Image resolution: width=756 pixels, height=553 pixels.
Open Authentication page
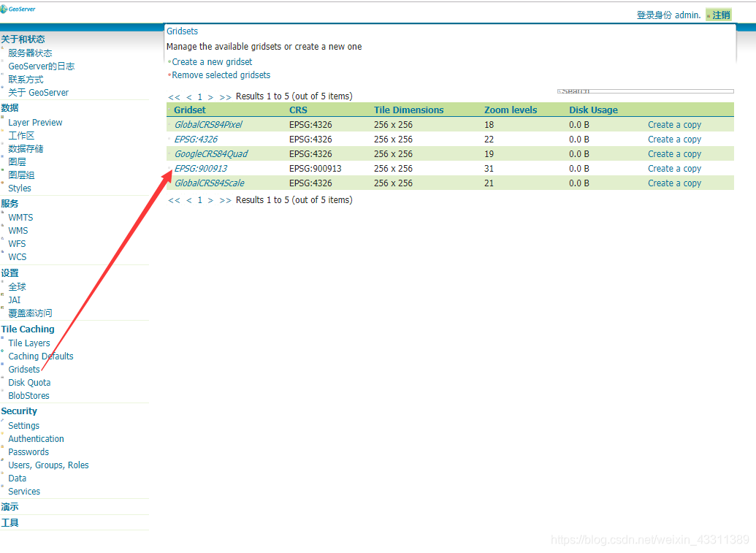pyautogui.click(x=37, y=439)
